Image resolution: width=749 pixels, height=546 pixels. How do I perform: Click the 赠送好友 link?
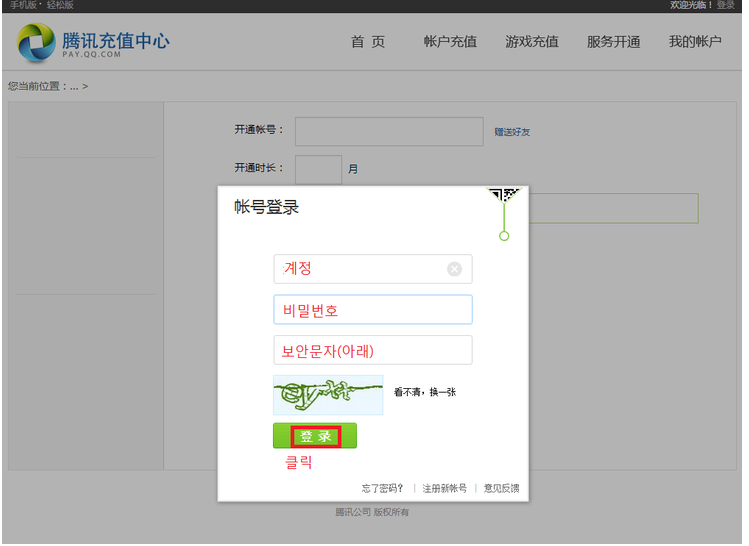click(512, 132)
